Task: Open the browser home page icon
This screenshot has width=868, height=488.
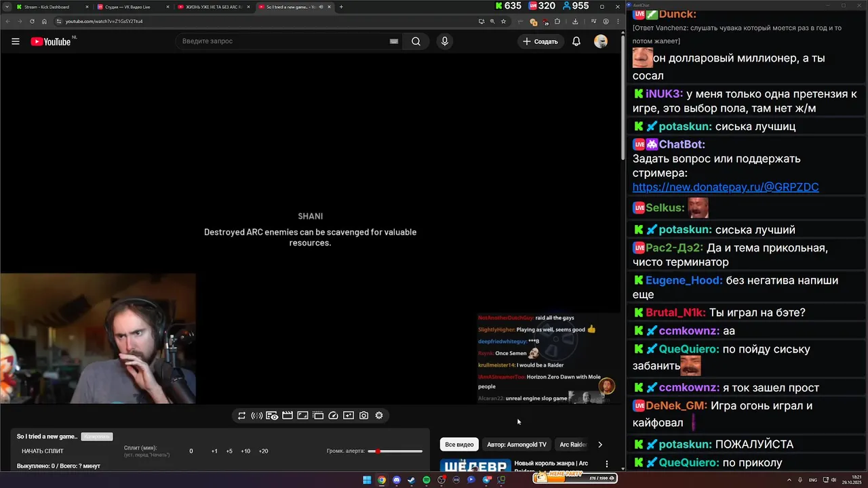Action: pyautogui.click(x=44, y=21)
